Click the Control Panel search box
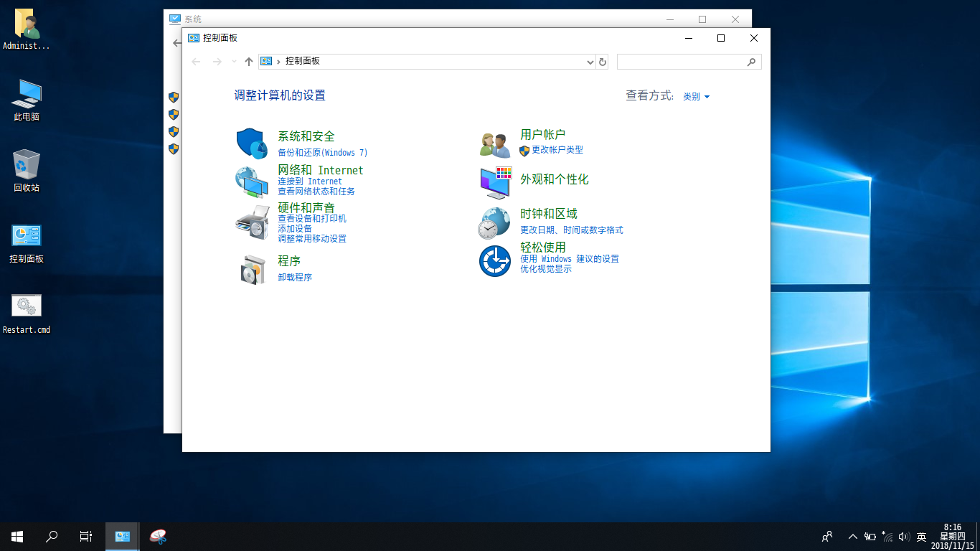The height and width of the screenshot is (551, 980). [680, 62]
